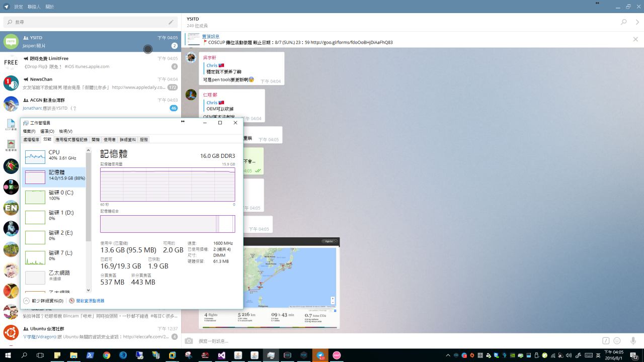Open the 選項(O) menu in Task Manager
This screenshot has height=362, width=644.
[47, 131]
